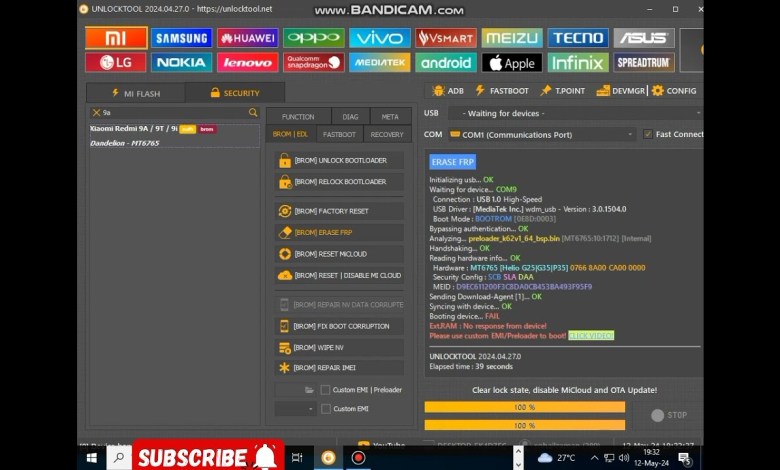Click [BROM] REPAIR IMEI button
The width and height of the screenshot is (780, 470).
[x=339, y=368]
